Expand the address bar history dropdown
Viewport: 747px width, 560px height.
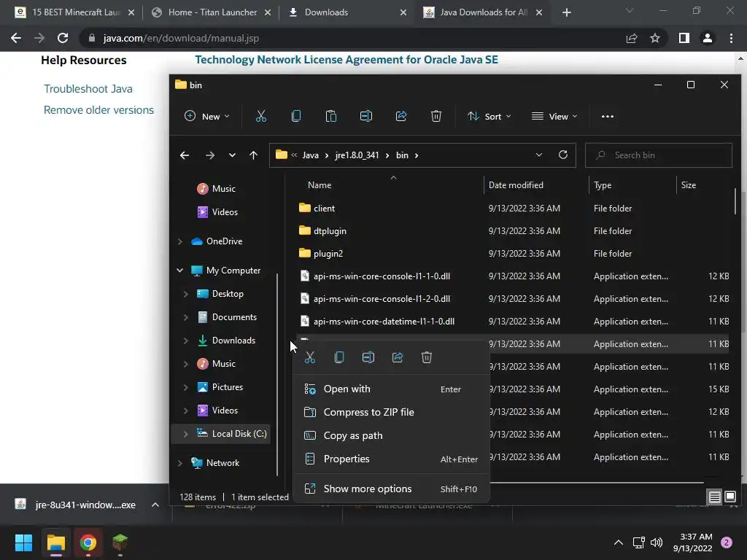click(539, 155)
